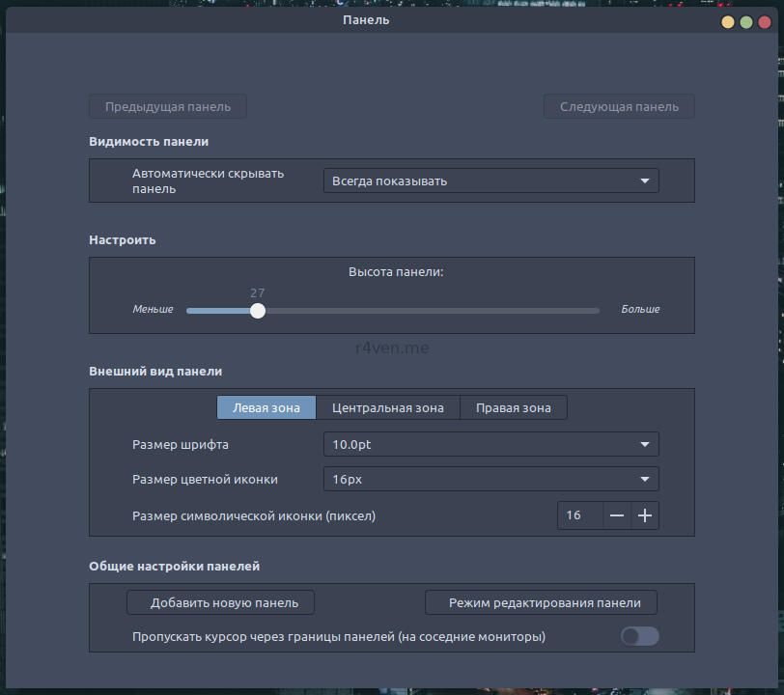Close the Панель window with red button

(x=765, y=21)
